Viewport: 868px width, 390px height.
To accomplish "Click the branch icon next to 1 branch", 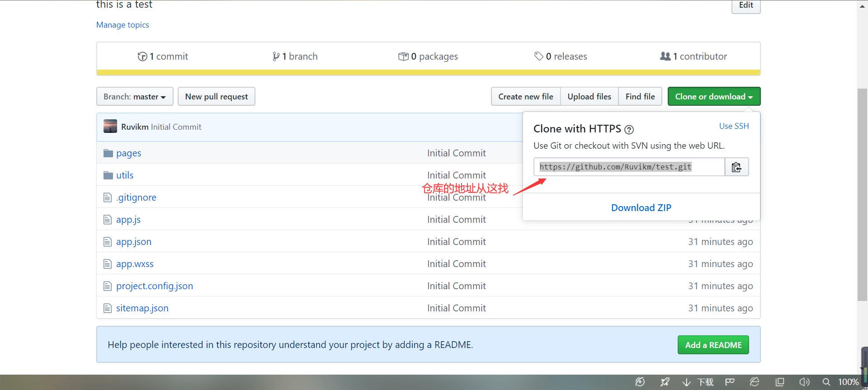I will click(x=276, y=56).
